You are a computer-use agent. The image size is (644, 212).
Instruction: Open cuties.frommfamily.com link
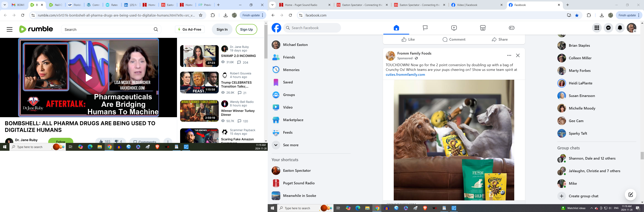coord(405,75)
